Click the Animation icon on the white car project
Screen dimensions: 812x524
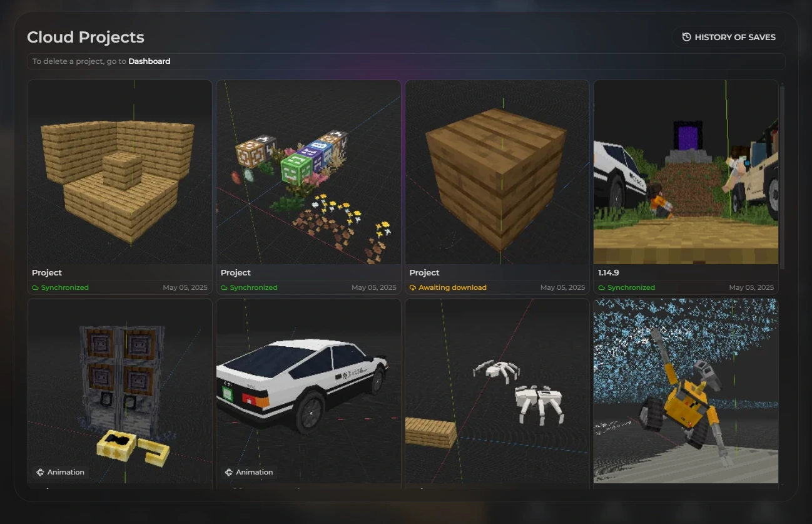pos(229,472)
